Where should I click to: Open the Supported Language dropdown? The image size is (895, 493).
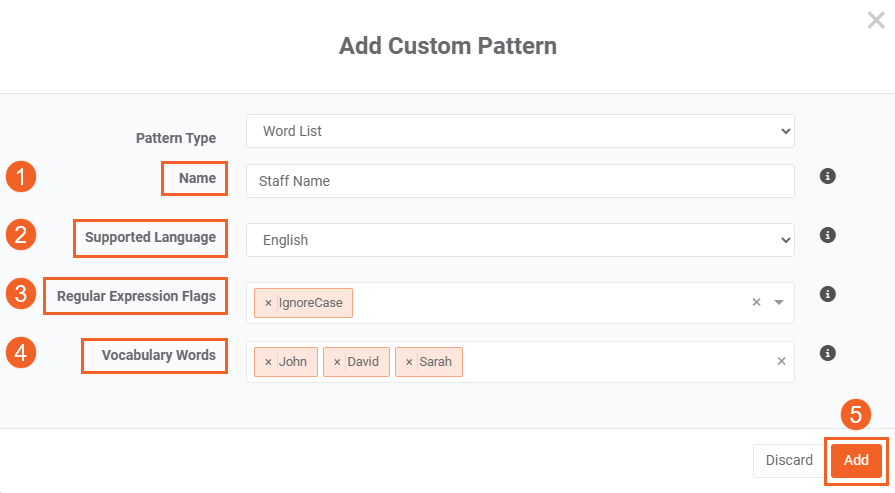519,240
